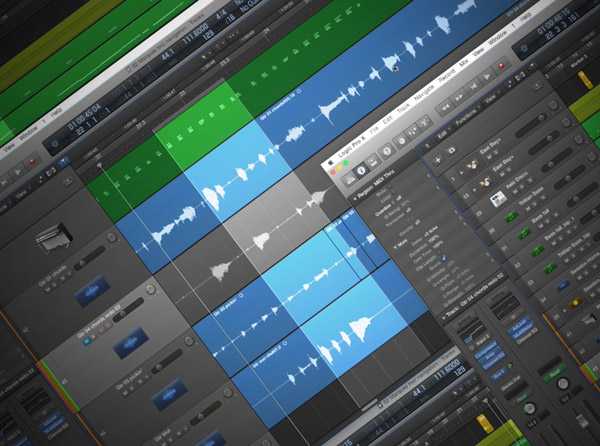Screen dimensions: 600x446
Task: Toggle the Library button in right window toolbar
Action: point(350,179)
